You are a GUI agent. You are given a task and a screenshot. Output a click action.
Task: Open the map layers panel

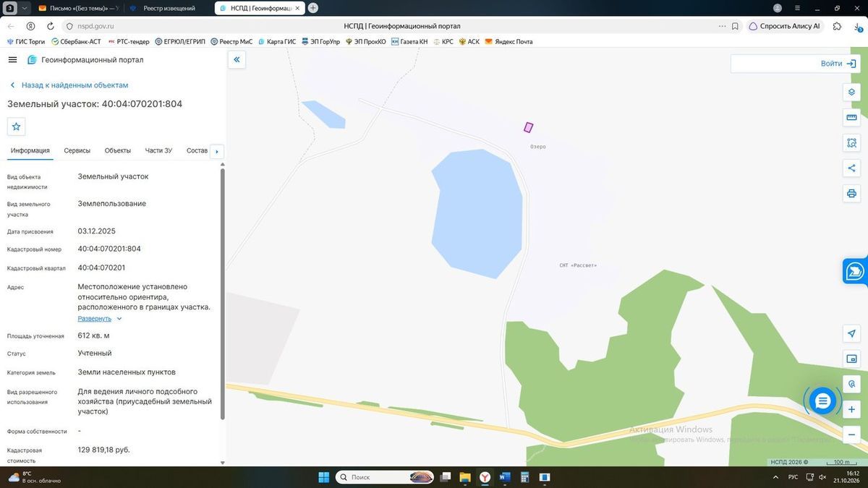(x=851, y=93)
